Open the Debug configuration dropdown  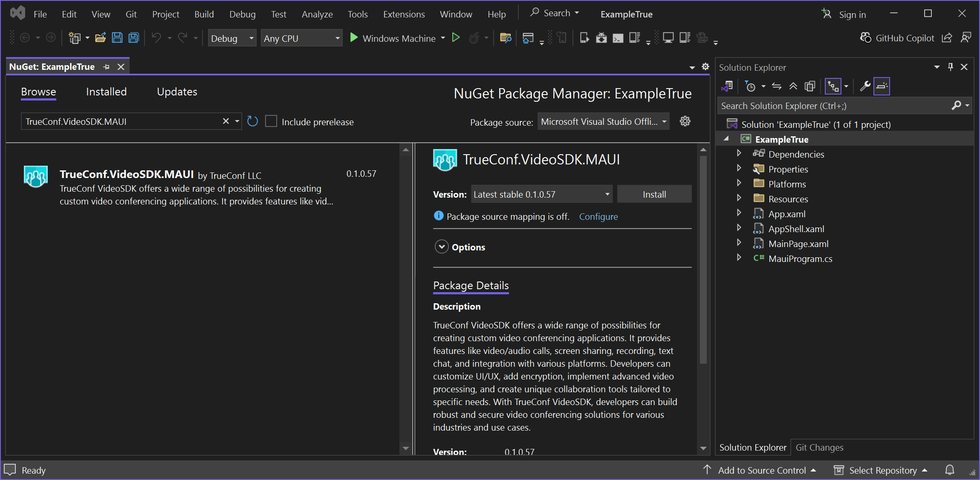point(232,38)
